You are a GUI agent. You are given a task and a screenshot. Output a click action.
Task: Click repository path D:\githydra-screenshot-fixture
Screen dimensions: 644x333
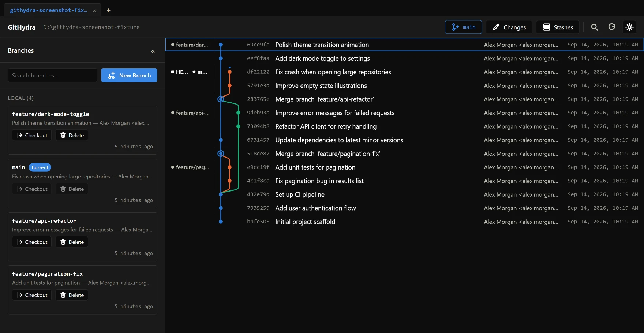coord(91,27)
